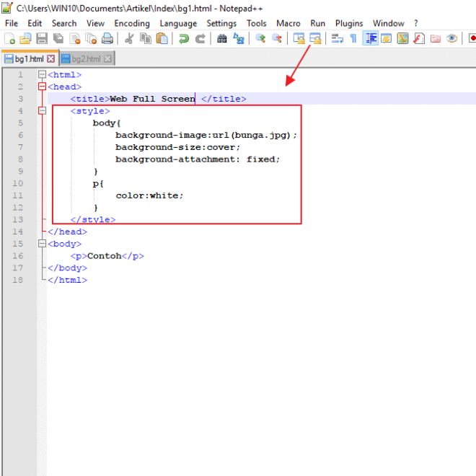Collapse the style block fold marker

click(x=42, y=111)
